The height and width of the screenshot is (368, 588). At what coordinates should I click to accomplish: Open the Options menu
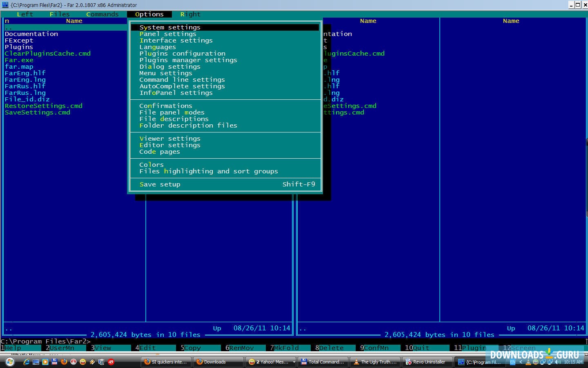point(149,14)
